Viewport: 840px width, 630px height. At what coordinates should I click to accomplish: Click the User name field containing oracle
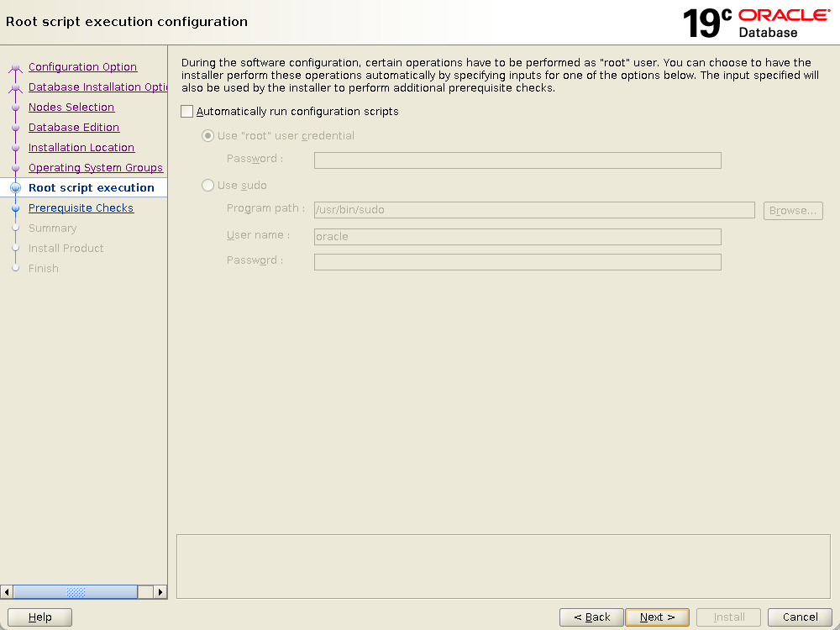click(517, 237)
